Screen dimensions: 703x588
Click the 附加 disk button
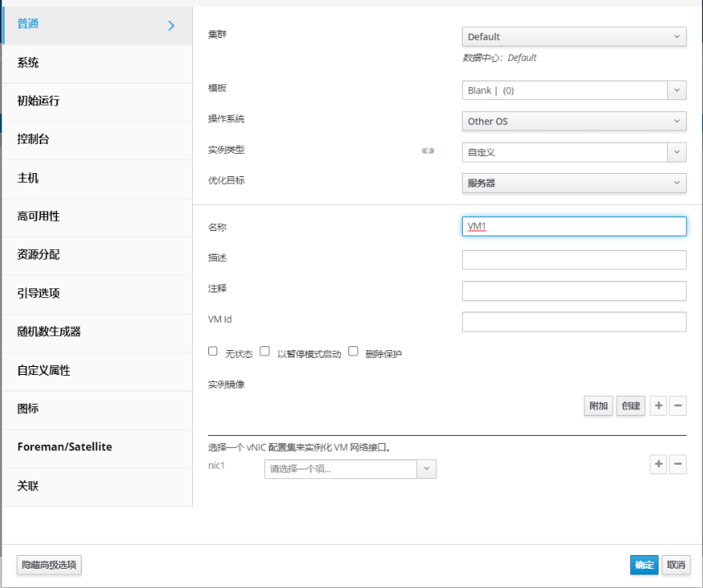click(x=598, y=406)
